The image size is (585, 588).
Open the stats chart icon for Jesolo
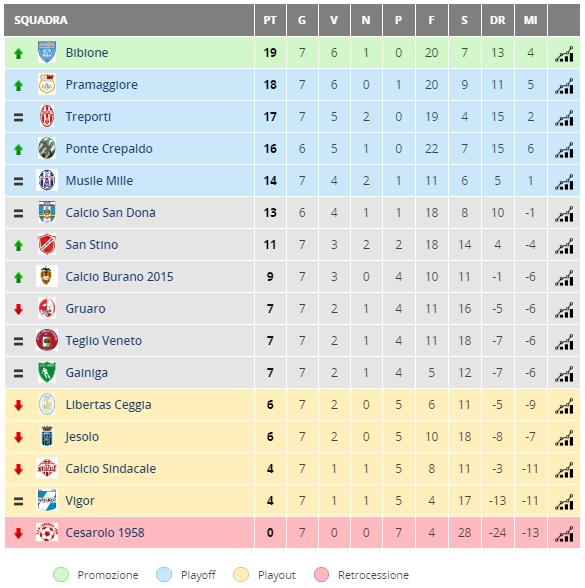[564, 438]
